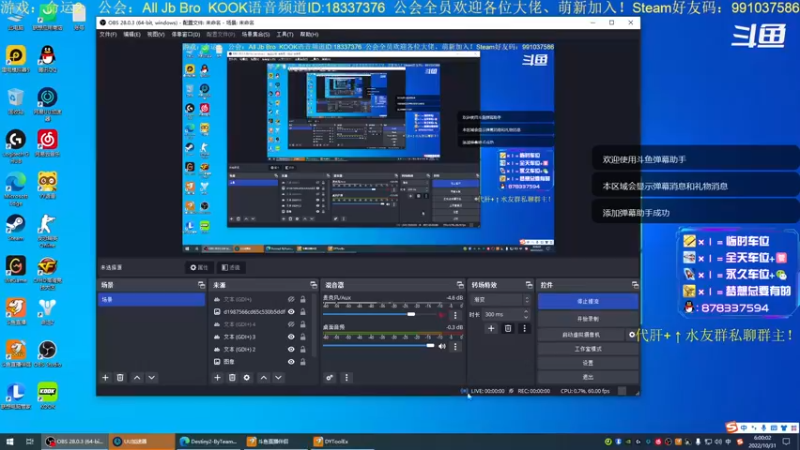800x450 pixels.
Task: Click 启动虚拟摄像机 start virtual camera button
Action: [582, 335]
